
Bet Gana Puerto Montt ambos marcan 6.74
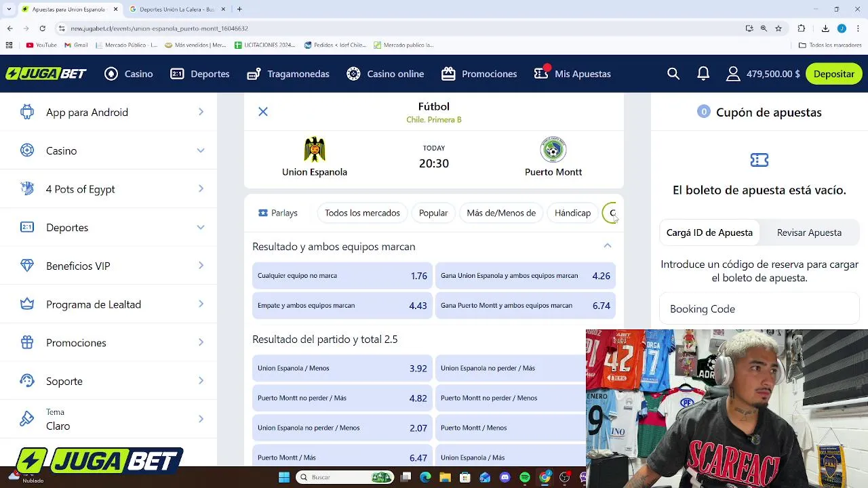click(x=526, y=306)
